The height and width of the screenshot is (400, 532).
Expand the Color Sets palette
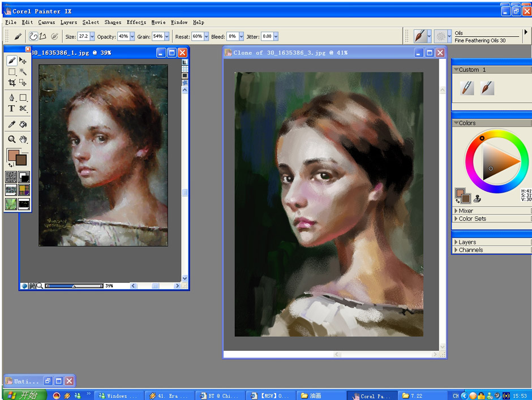(456, 218)
